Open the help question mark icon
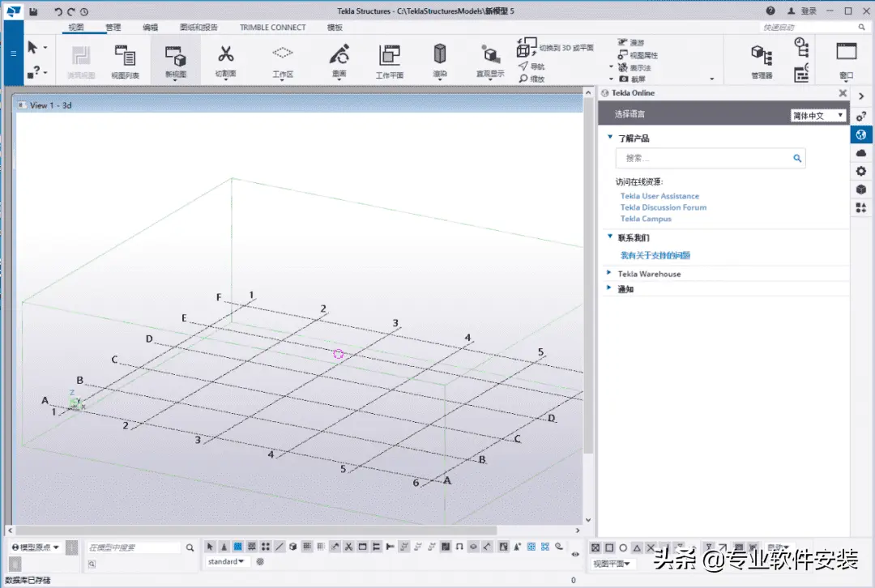 [770, 11]
